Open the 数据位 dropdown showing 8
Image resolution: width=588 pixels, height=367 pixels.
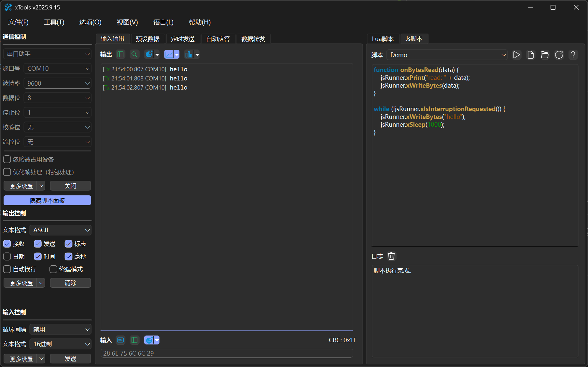coord(58,98)
